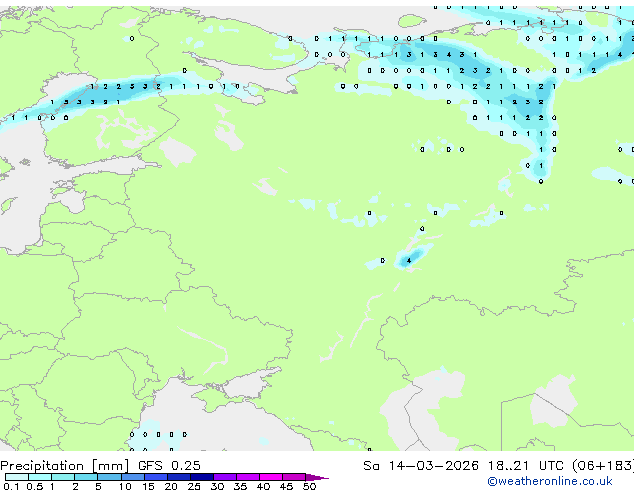The height and width of the screenshot is (490, 634).
Task: Click the legend value '50'
Action: (x=309, y=486)
